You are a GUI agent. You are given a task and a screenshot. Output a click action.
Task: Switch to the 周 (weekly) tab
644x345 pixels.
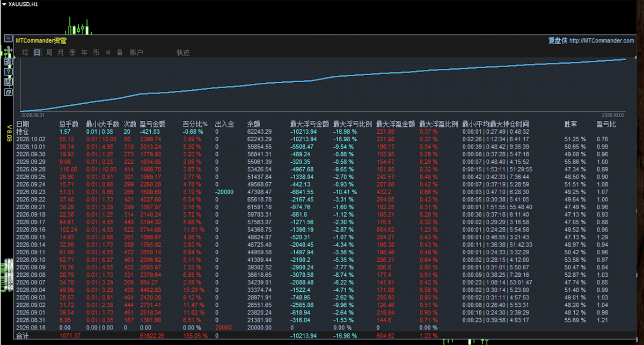(49, 53)
